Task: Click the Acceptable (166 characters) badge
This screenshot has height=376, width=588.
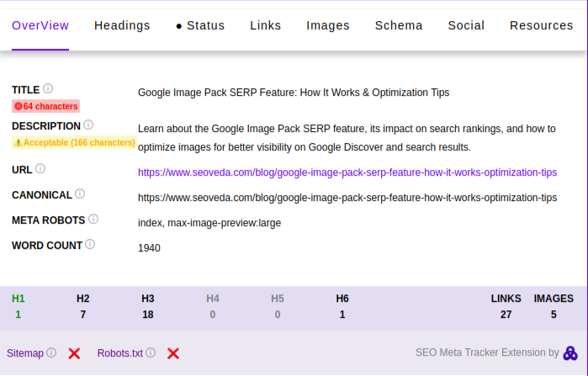Action: tap(74, 142)
